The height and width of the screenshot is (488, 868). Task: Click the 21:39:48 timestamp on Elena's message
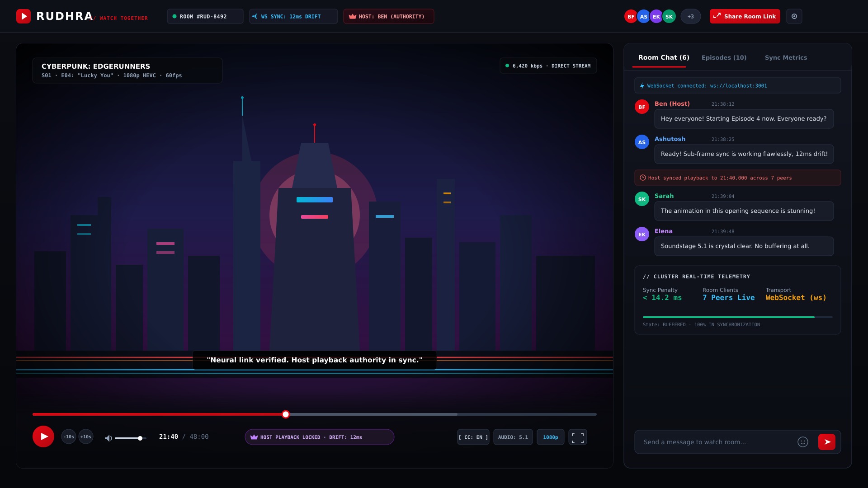(x=722, y=231)
